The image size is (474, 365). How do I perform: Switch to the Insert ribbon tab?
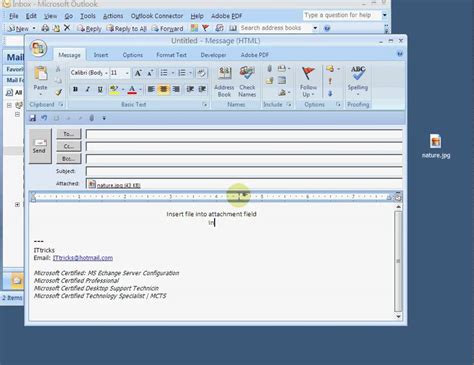[x=101, y=55]
